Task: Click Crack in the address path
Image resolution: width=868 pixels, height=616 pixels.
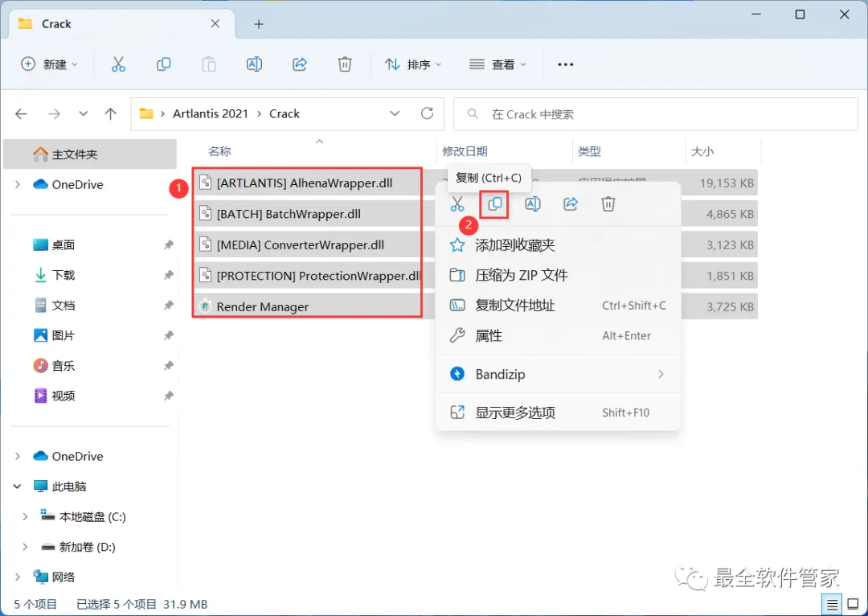Action: [x=284, y=113]
